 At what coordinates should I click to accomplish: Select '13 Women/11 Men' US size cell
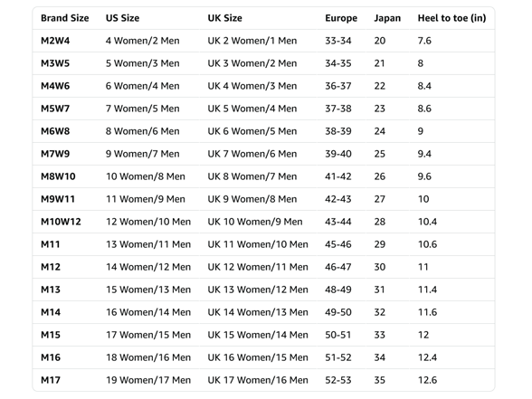tap(148, 244)
